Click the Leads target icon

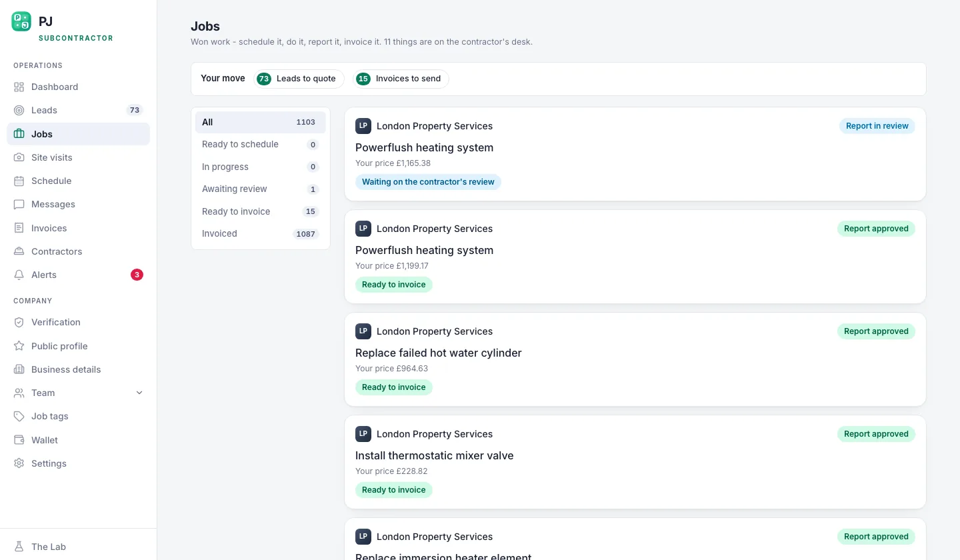point(19,110)
